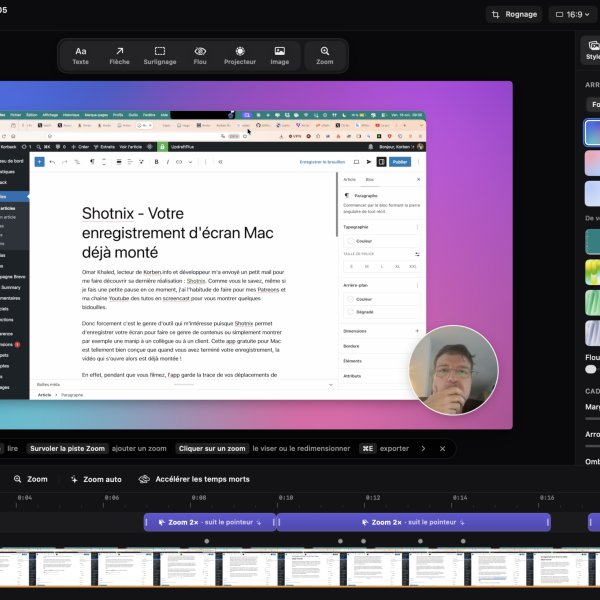Viewport: 600px width, 600px height.
Task: Open Arrière-plan options three-dot menu
Action: click(417, 285)
